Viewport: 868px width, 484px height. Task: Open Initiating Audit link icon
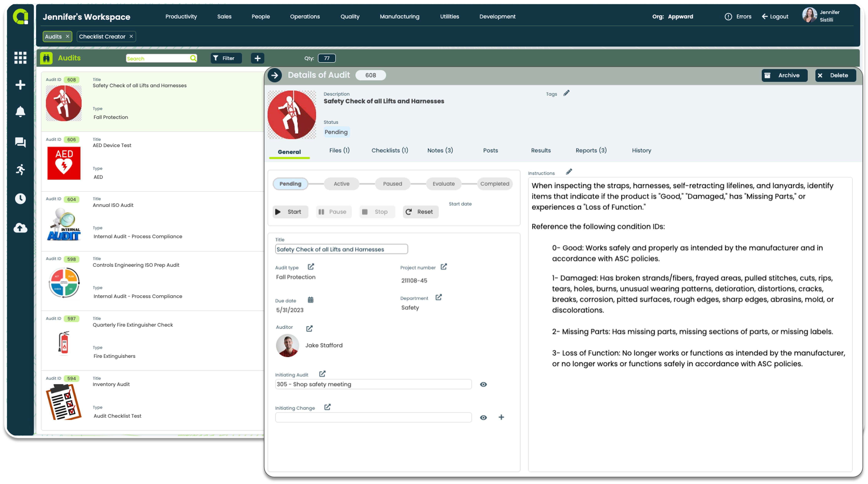click(322, 374)
